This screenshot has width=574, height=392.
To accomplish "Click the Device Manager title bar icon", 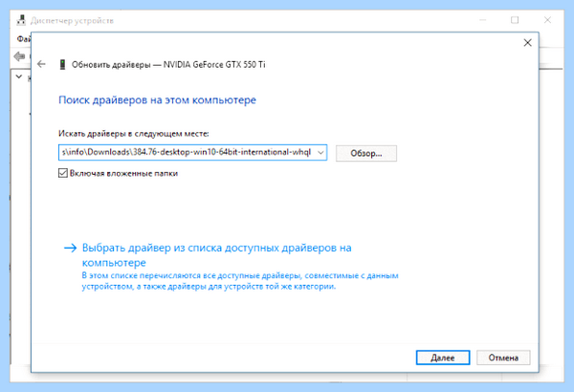I will [21, 20].
